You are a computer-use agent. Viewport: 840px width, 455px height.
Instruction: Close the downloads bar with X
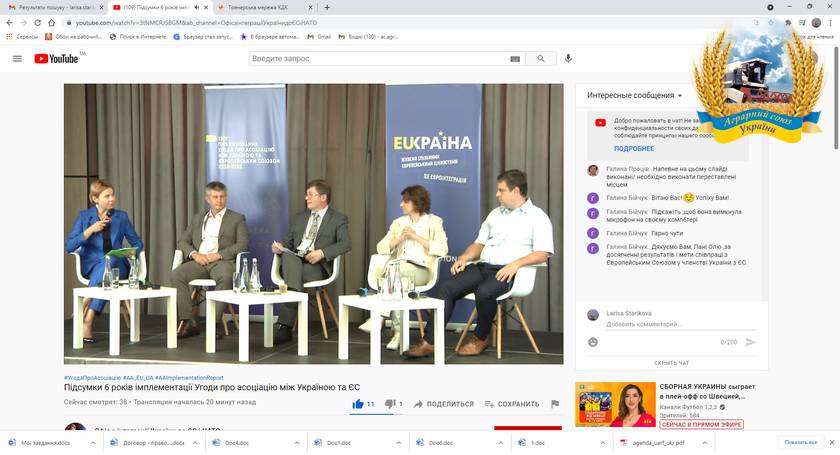(x=831, y=443)
